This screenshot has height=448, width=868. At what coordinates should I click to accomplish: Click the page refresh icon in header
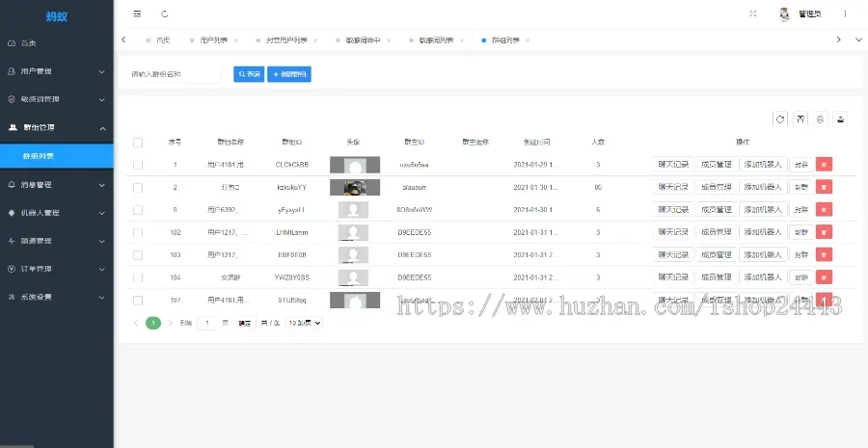165,14
